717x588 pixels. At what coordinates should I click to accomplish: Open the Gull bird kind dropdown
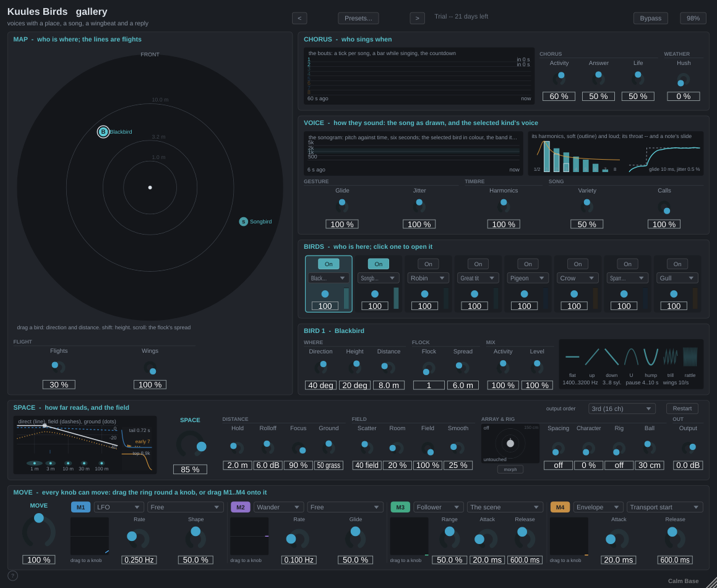[677, 278]
